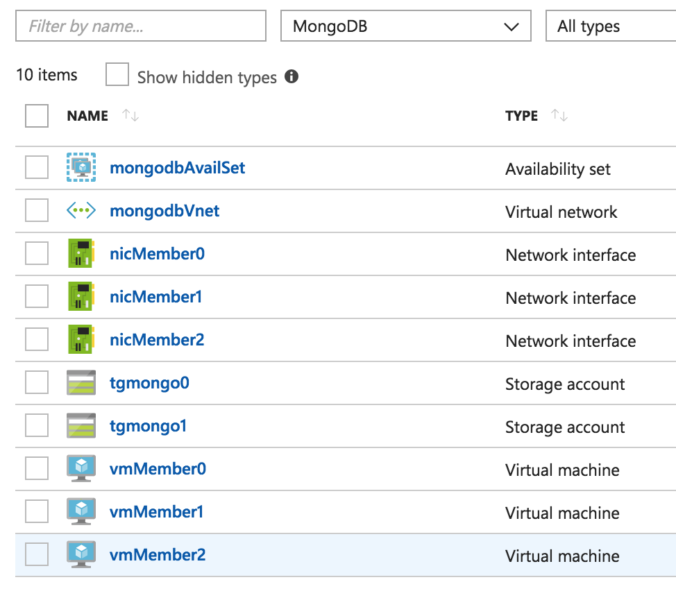This screenshot has width=676, height=616.
Task: Click the vmMember2 virtual machine icon
Action: [81, 554]
